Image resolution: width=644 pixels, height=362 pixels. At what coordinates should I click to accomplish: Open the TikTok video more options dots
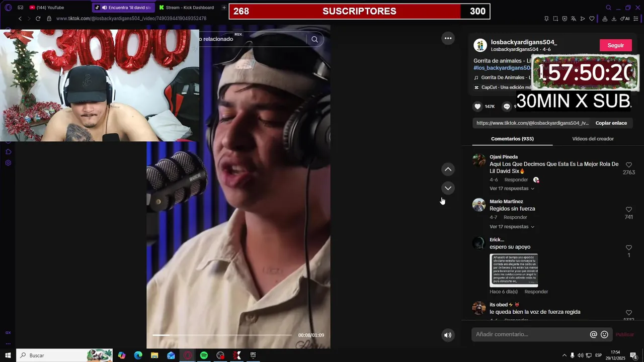click(448, 38)
